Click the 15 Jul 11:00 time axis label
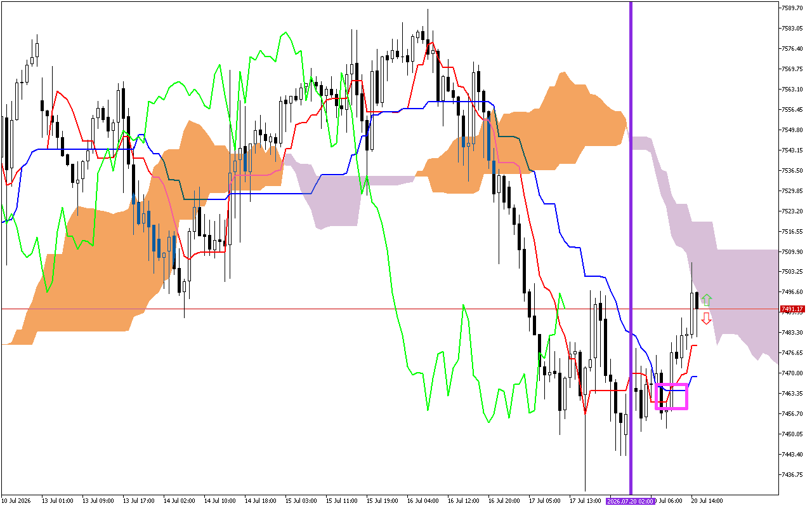This screenshot has width=812, height=508. click(x=342, y=501)
